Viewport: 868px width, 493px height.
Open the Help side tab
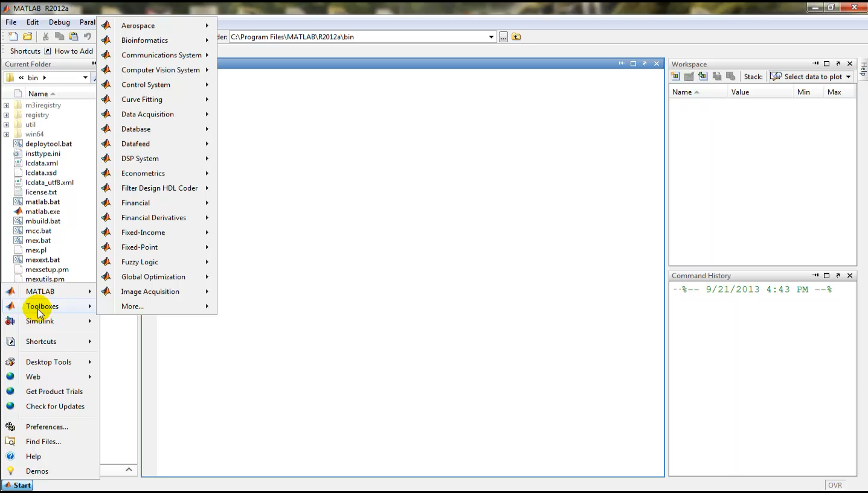point(863,69)
